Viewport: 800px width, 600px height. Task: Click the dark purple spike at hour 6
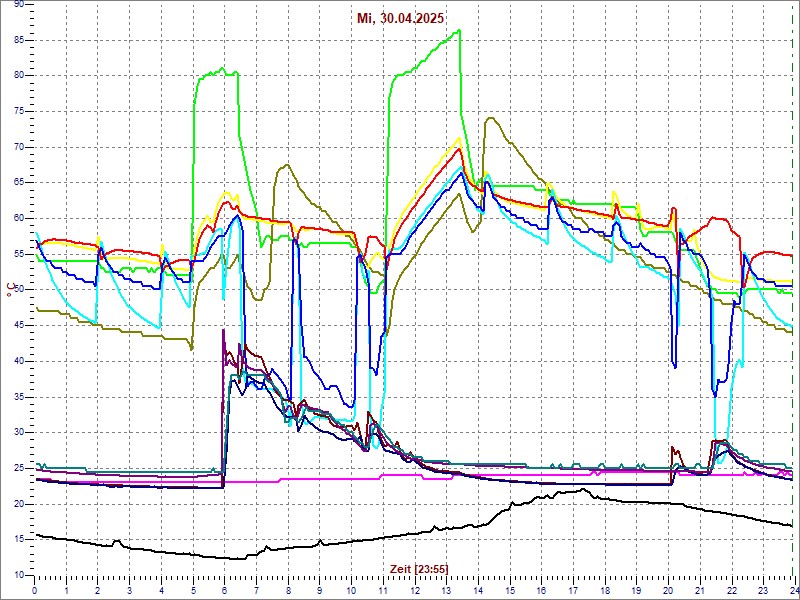223,331
